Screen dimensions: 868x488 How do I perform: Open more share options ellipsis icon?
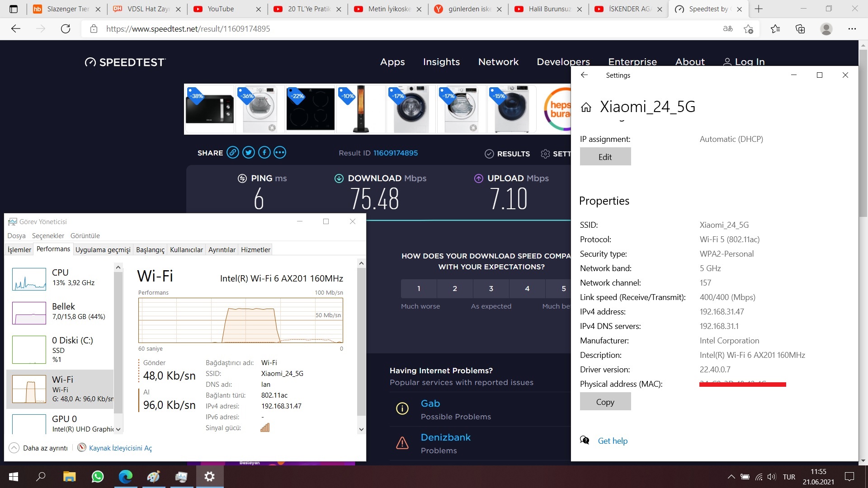click(280, 153)
